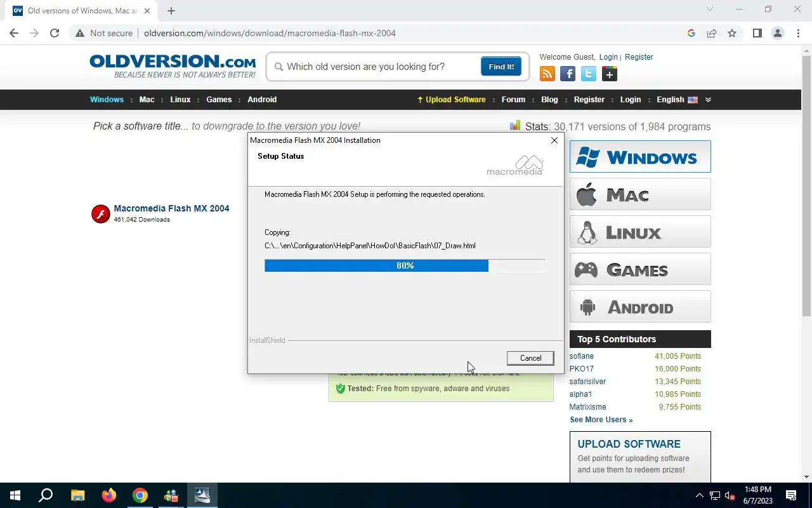Click Upload Software in nav bar
Screen dimensions: 812x508
click(x=451, y=100)
